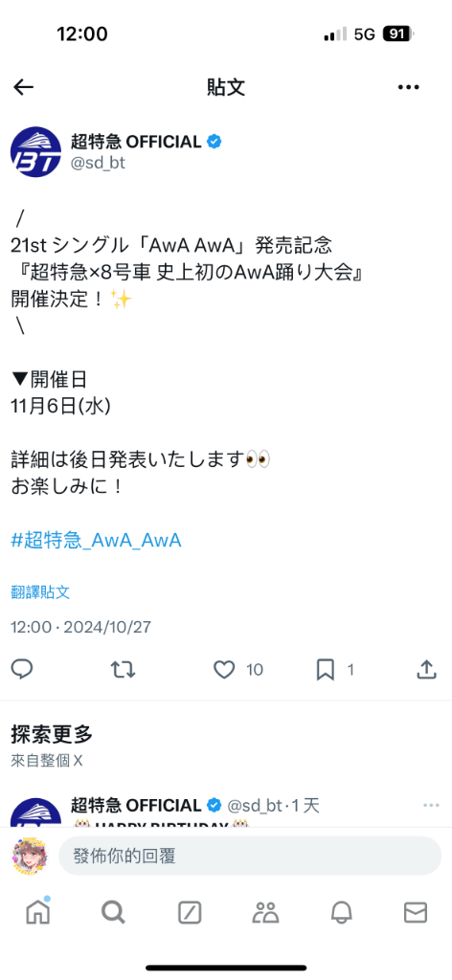Share the post via upload icon
Viewport: 452px width, 980px height.
426,669
